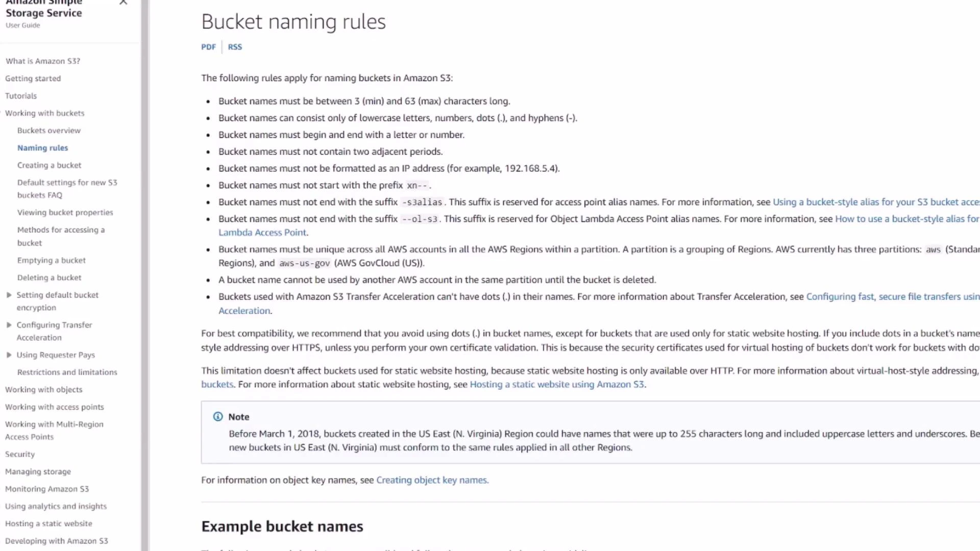The image size is (980, 551).
Task: Expand the Configuring Transfer Acceleration section
Action: 9,324
